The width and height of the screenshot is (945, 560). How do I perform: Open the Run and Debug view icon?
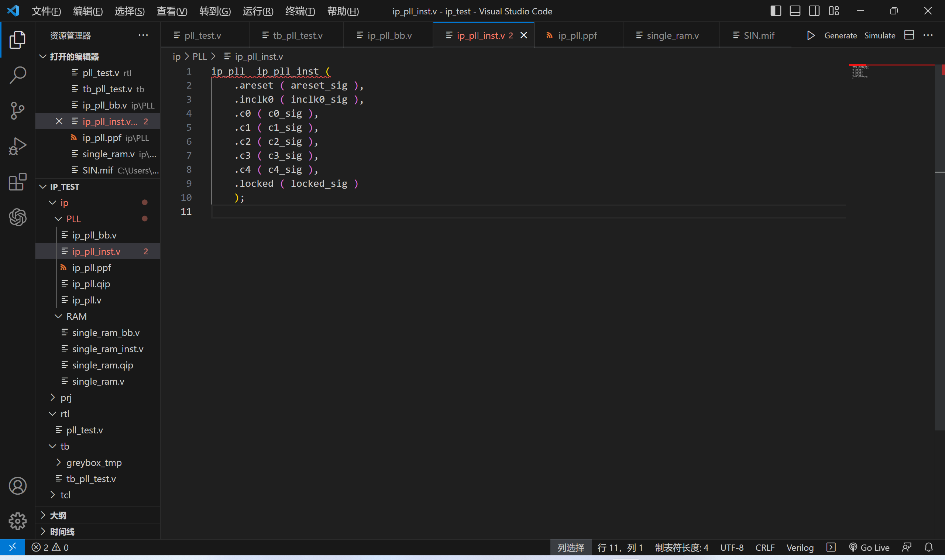tap(17, 146)
